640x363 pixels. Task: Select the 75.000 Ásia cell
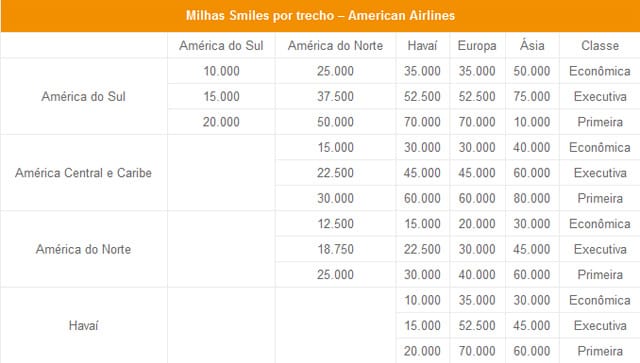click(x=532, y=96)
